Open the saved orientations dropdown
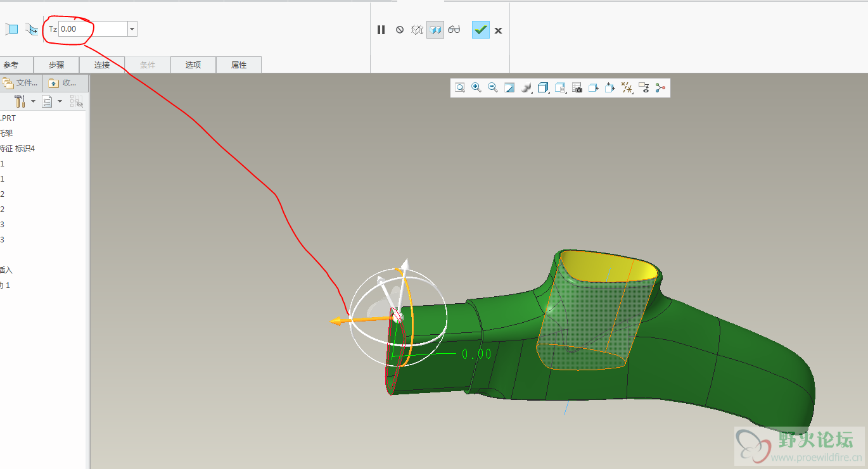The height and width of the screenshot is (469, 868). [x=561, y=88]
